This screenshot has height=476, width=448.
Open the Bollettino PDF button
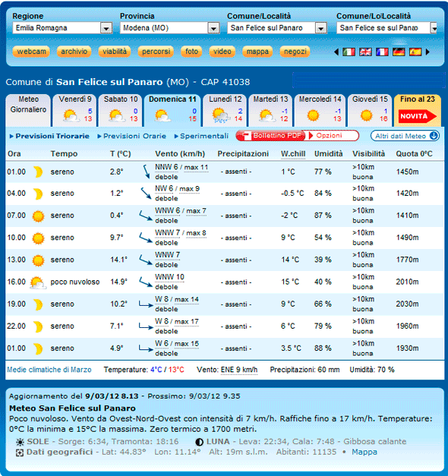click(x=271, y=136)
